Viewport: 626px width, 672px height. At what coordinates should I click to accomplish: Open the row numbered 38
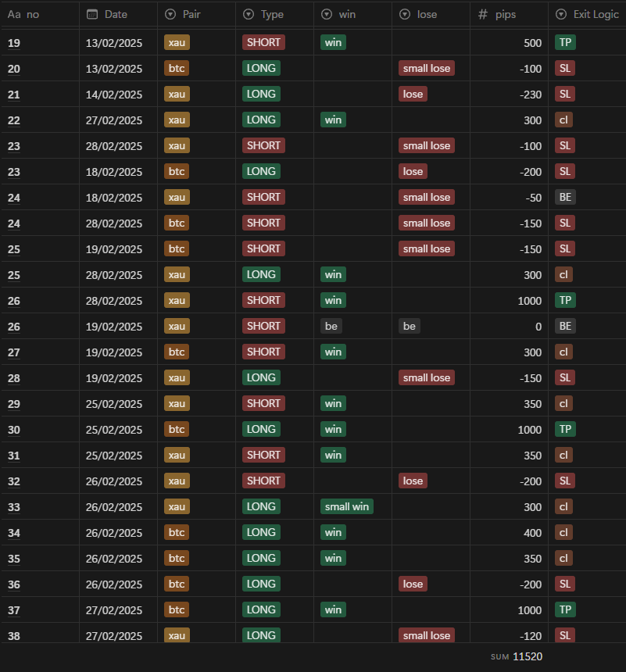(14, 636)
